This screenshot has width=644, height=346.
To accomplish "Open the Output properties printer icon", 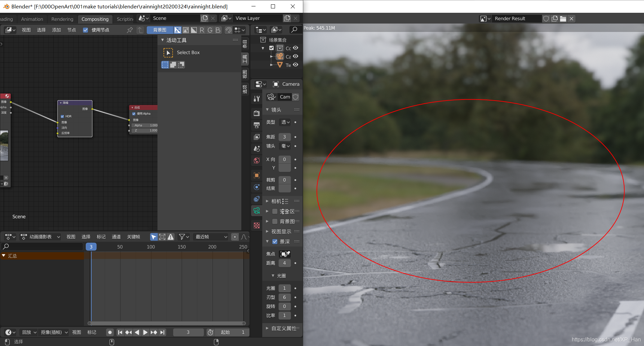I will pos(257,125).
